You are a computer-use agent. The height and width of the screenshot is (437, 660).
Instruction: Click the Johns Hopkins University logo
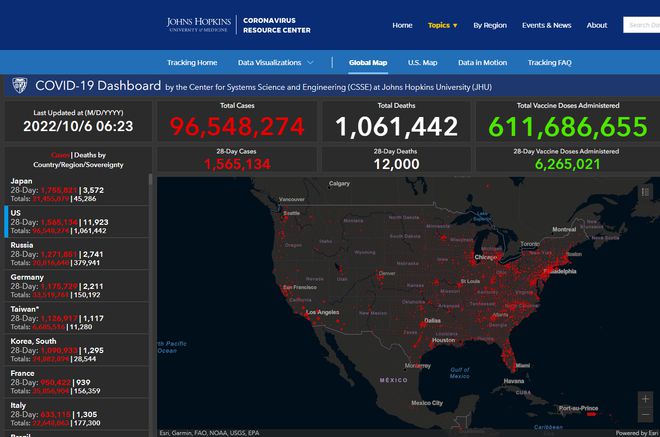(x=200, y=25)
